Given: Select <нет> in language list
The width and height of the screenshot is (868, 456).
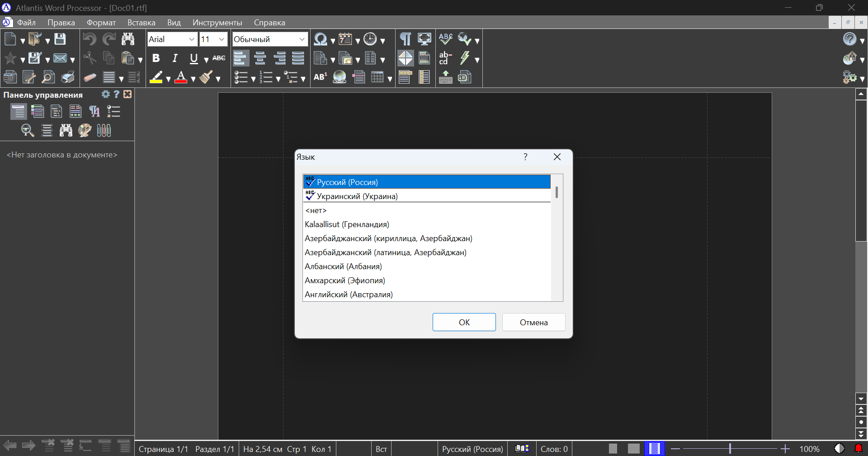Looking at the screenshot, I should click(x=427, y=210).
